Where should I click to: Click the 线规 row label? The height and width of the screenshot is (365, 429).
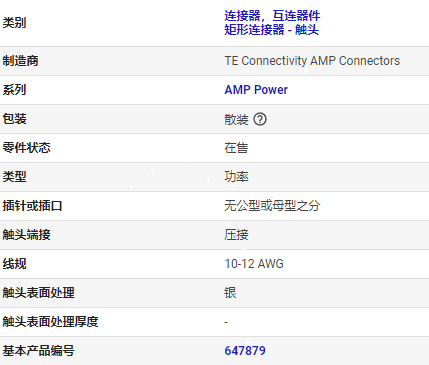14,264
